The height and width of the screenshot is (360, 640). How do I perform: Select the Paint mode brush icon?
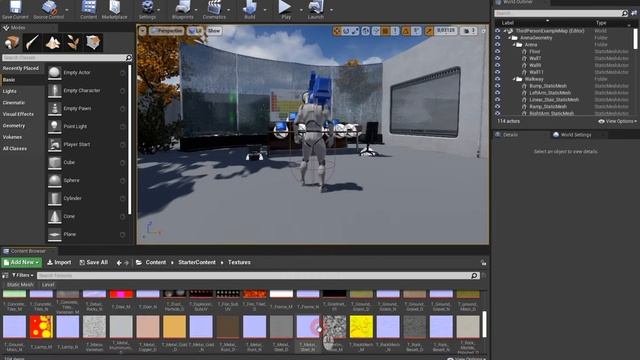[x=32, y=42]
